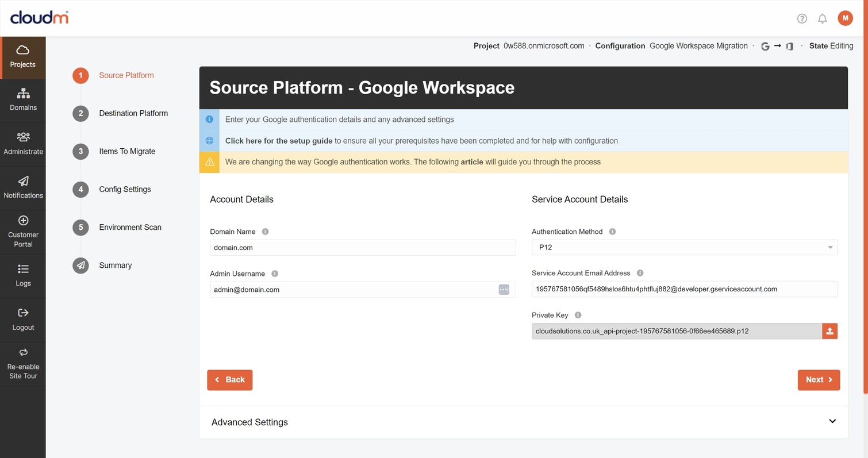
Task: Click the Office icon in the header
Action: click(790, 47)
